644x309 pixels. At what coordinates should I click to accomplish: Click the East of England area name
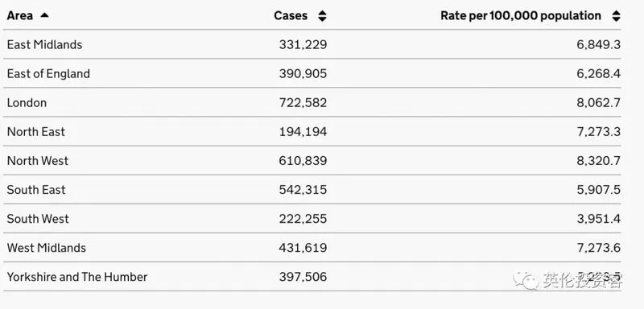48,73
